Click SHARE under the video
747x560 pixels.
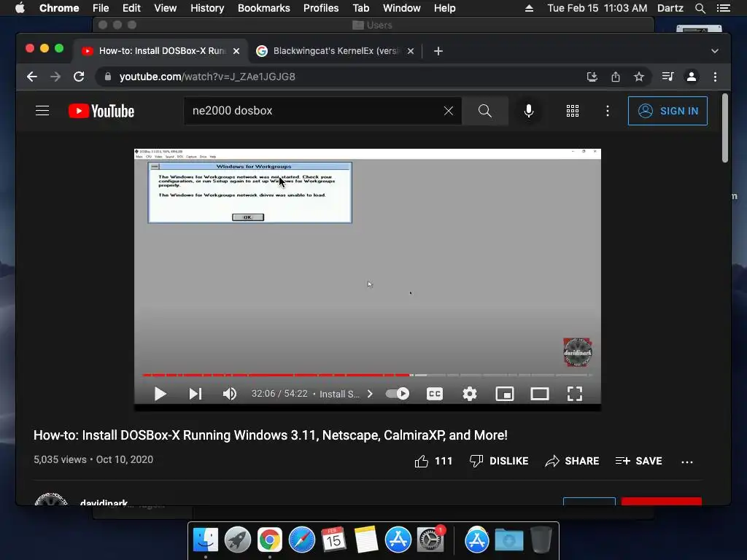[572, 461]
